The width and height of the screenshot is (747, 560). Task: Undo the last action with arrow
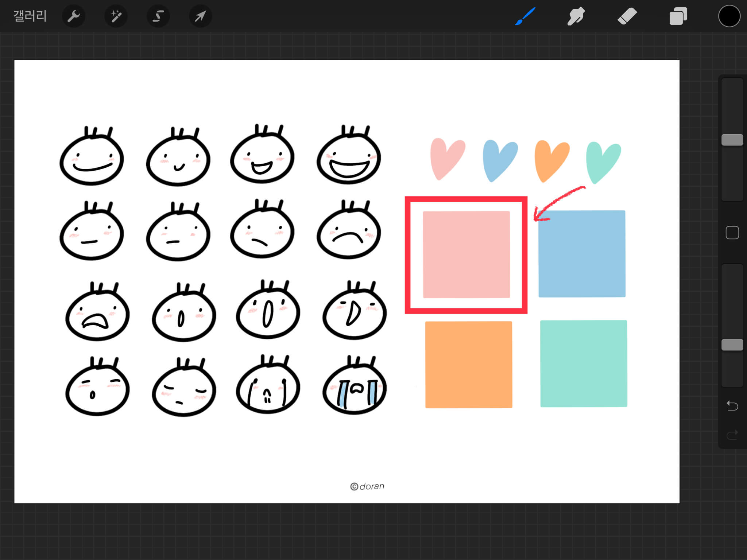coord(732,405)
